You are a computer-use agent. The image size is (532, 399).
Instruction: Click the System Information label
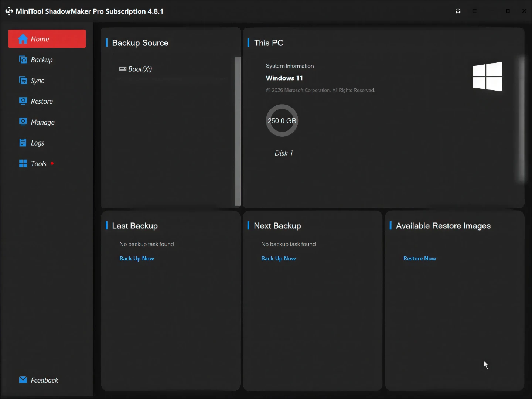(290, 66)
